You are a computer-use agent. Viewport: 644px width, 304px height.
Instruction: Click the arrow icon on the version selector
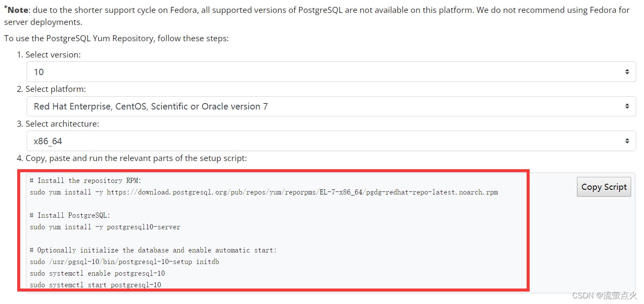coord(627,72)
